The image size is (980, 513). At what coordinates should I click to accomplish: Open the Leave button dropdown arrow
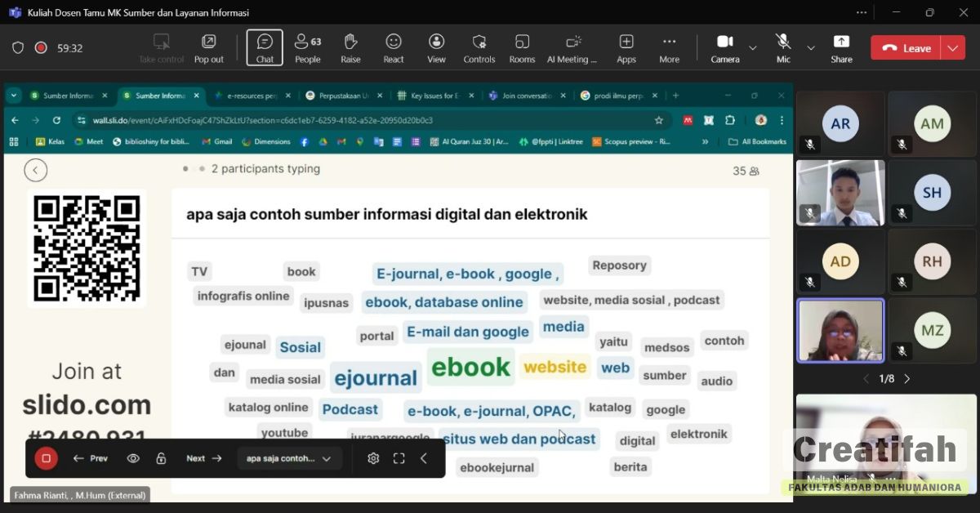952,48
